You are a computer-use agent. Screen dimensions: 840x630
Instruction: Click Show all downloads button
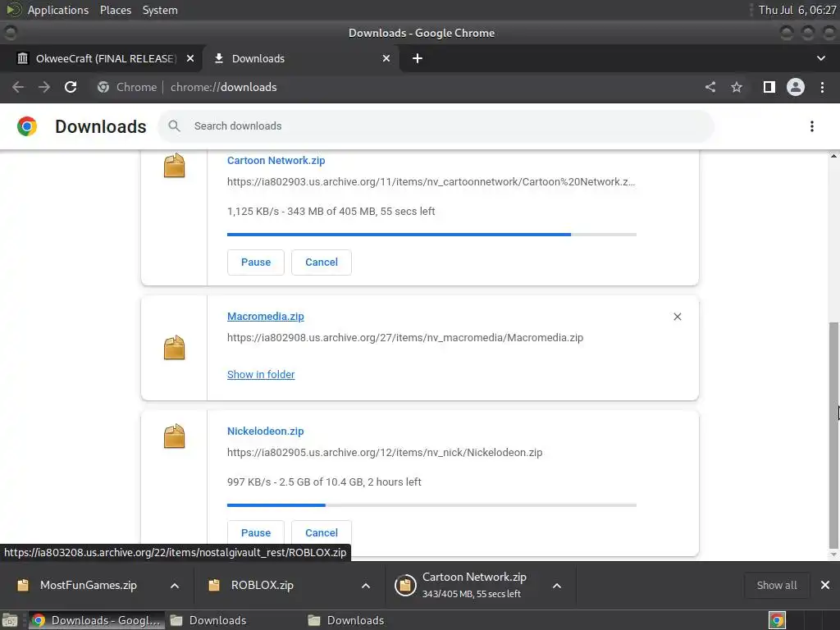point(777,585)
